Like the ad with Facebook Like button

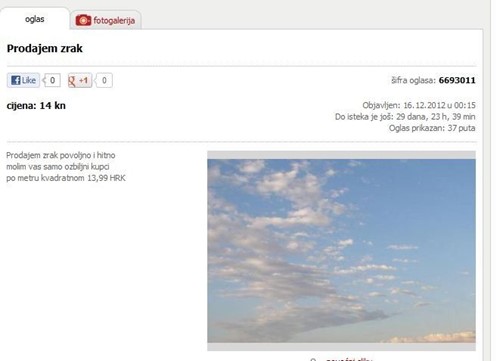click(23, 80)
